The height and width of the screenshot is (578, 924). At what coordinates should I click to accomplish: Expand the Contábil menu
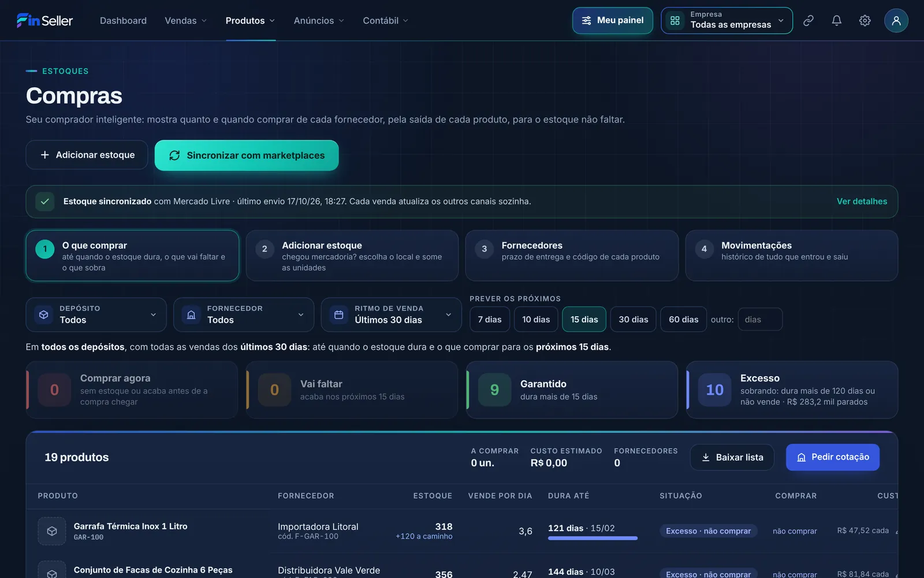(386, 21)
